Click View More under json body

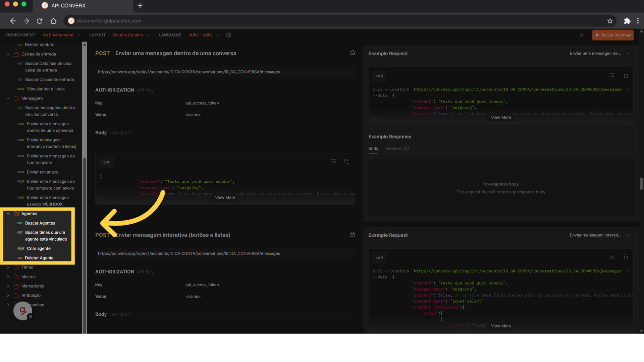tap(225, 197)
